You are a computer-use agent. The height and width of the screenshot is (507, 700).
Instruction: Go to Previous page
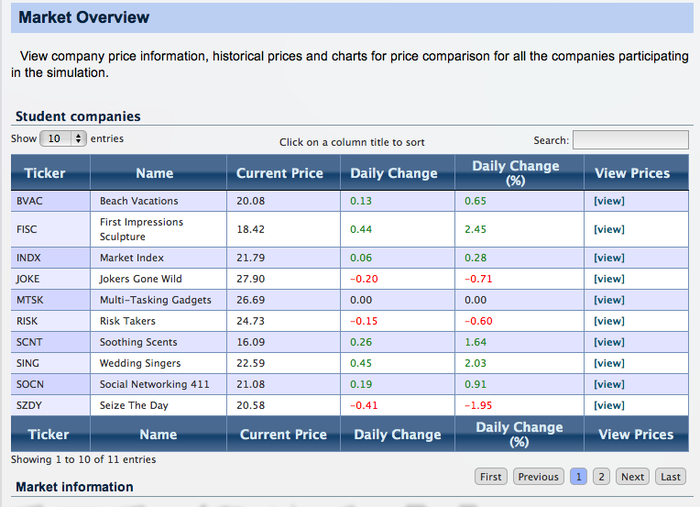point(538,477)
